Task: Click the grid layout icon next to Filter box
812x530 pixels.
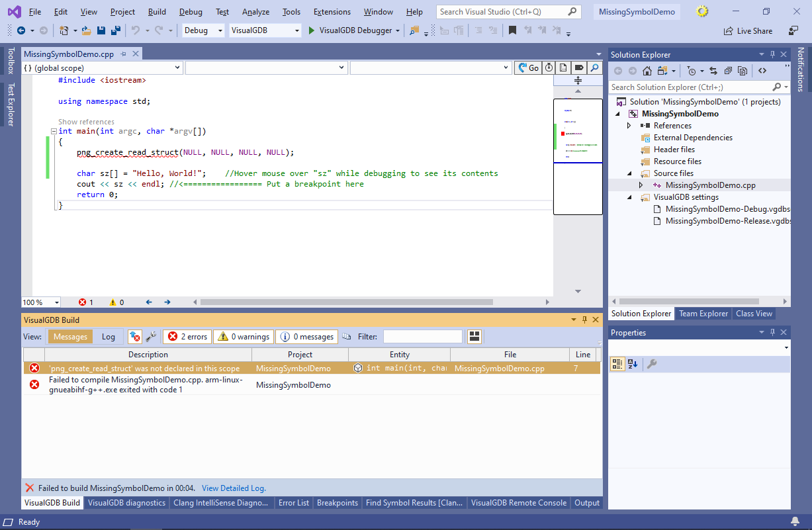Action: 474,336
